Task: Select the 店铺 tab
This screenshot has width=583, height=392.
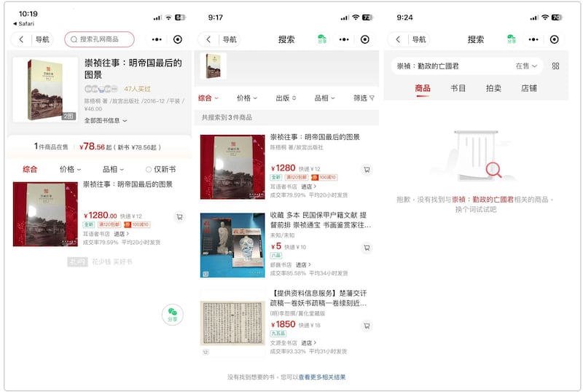Action: coord(529,88)
